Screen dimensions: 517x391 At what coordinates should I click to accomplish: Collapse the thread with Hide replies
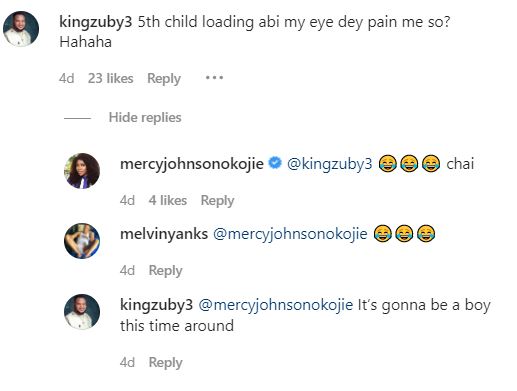(145, 117)
